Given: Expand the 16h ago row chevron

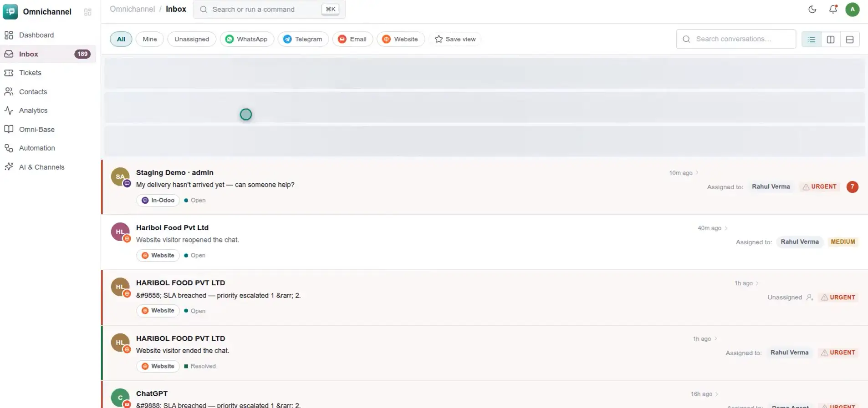Looking at the screenshot, I should (717, 394).
